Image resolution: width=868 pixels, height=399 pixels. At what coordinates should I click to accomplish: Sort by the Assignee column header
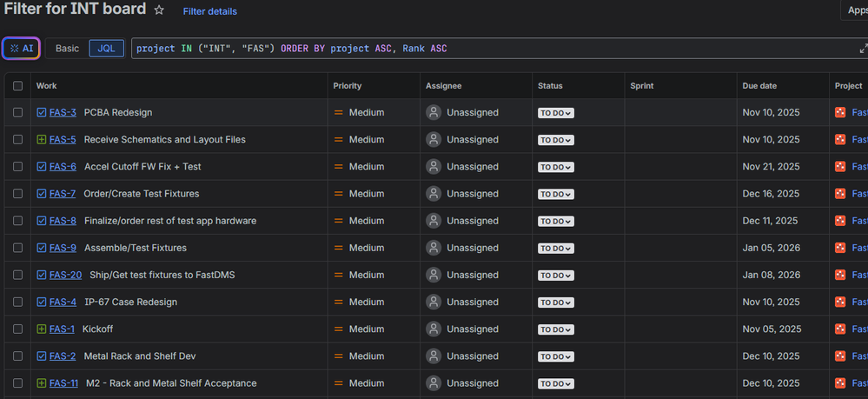coord(443,86)
